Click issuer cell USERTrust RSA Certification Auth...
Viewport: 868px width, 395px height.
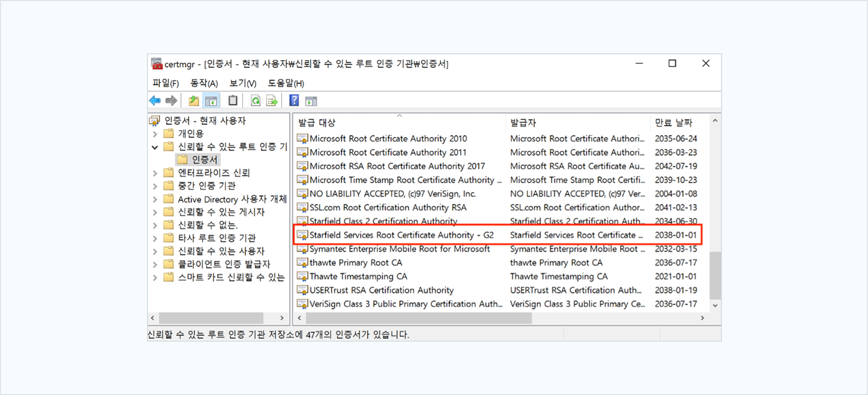[576, 290]
